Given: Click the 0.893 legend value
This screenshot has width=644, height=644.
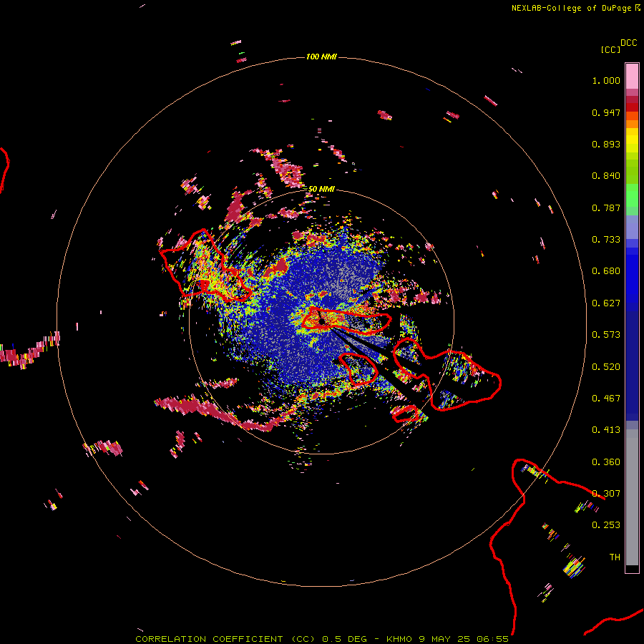Looking at the screenshot, I should (606, 144).
